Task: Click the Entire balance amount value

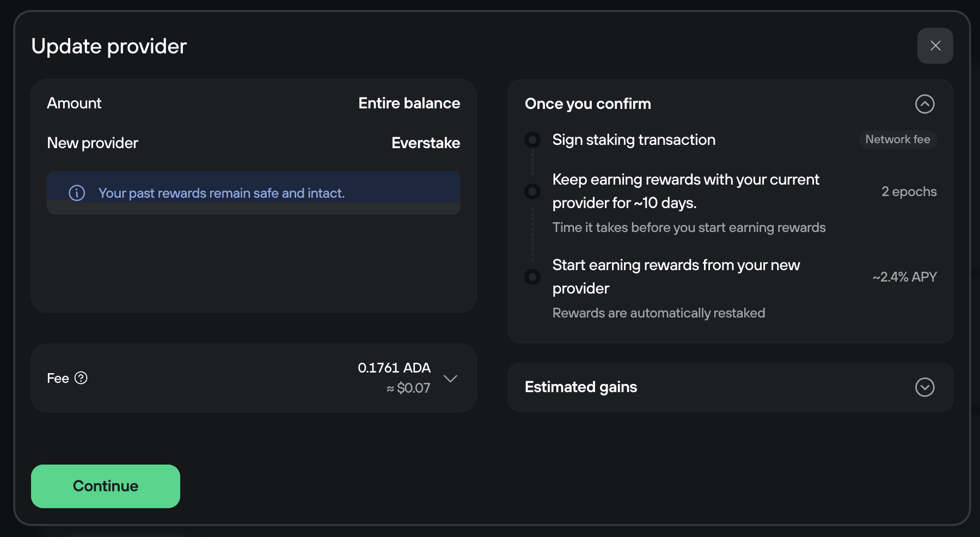Action: click(x=409, y=103)
